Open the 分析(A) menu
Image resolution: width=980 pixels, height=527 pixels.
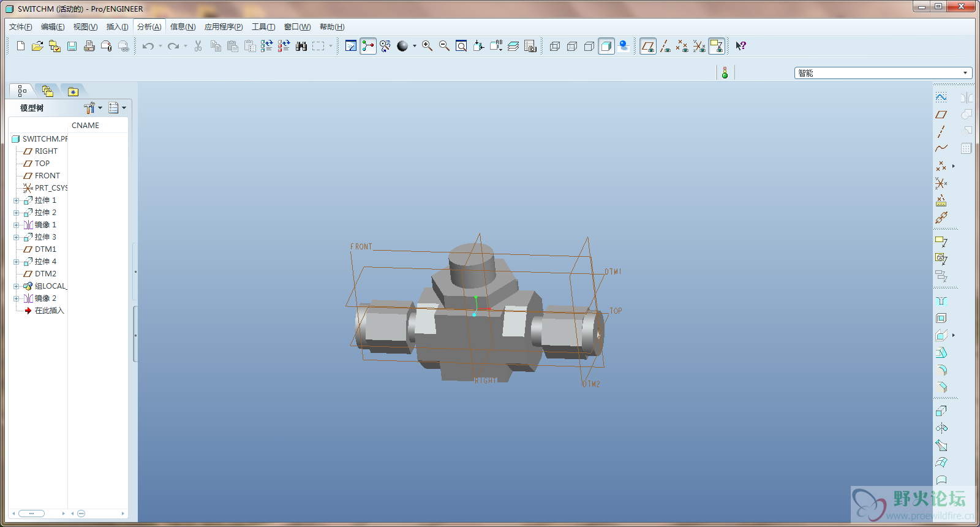click(149, 27)
